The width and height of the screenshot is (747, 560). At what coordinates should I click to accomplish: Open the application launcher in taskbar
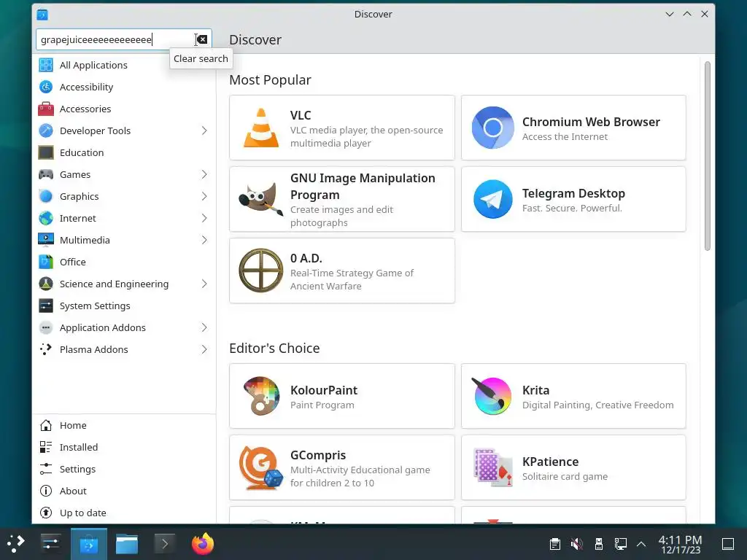pyautogui.click(x=15, y=544)
